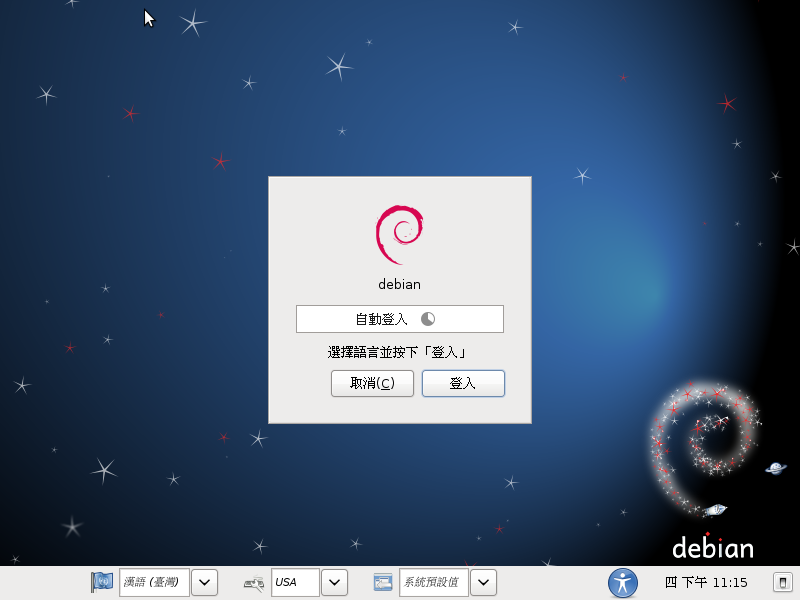Expand the 系統預設值 session dropdown
Viewport: 800px width, 600px height.
tap(483, 582)
